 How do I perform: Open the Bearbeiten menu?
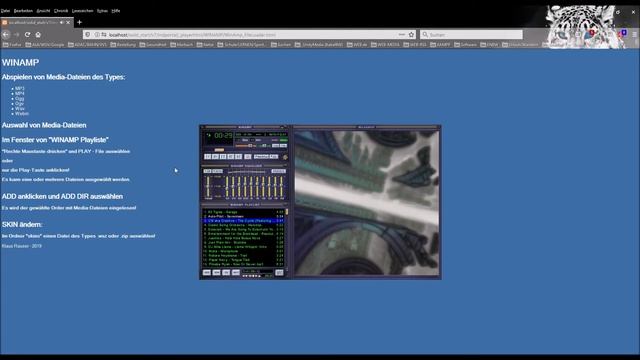click(x=23, y=11)
